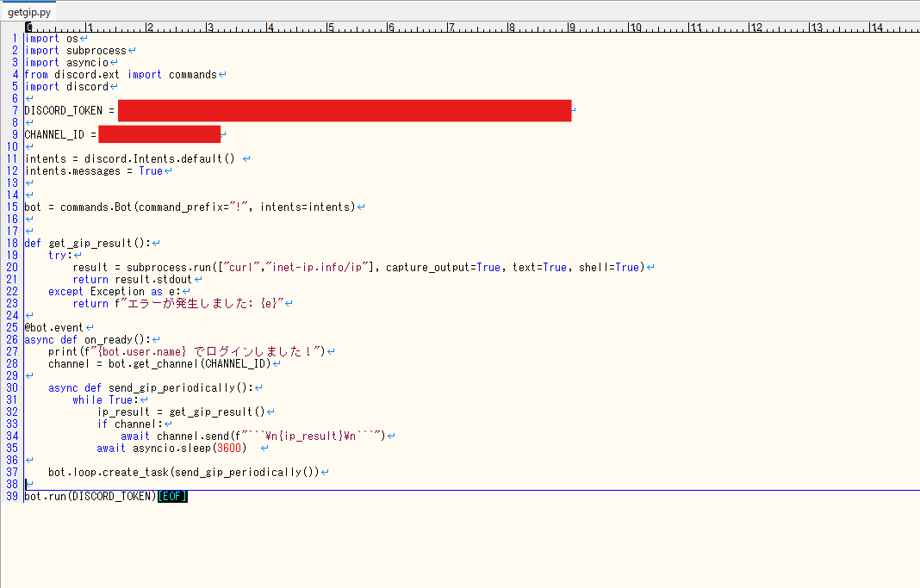Click the red redacted CHANNEL_ID value

point(159,135)
